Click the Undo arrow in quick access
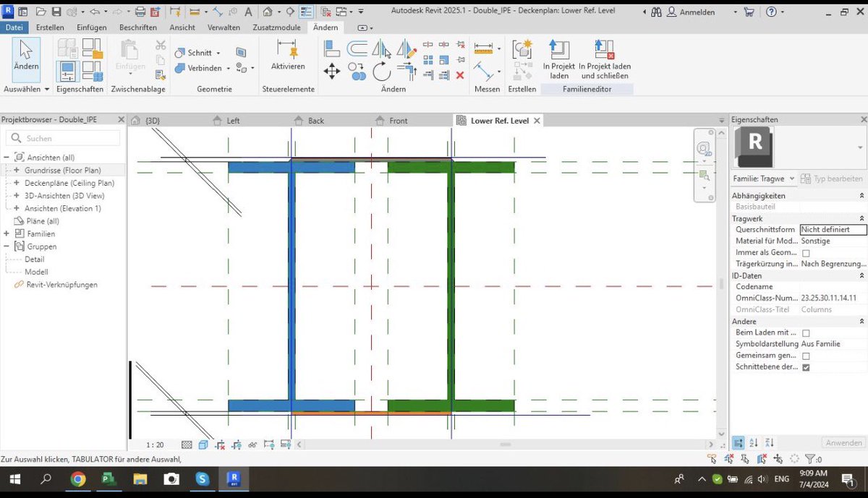 95,12
